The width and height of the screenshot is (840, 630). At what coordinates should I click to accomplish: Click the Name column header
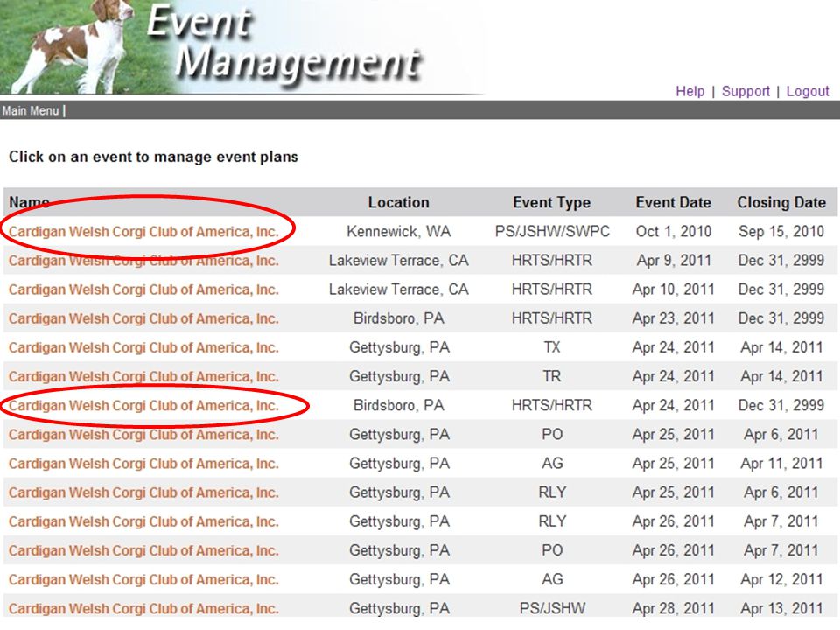click(29, 202)
